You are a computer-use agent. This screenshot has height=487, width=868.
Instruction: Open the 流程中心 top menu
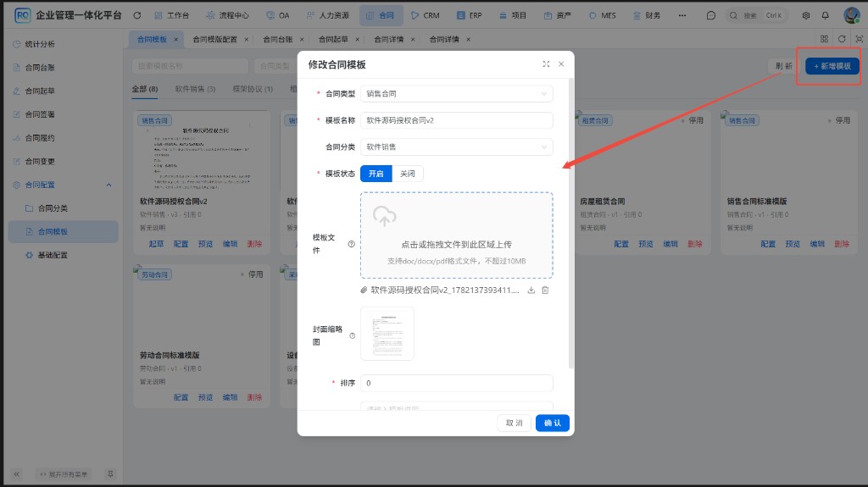tap(227, 15)
